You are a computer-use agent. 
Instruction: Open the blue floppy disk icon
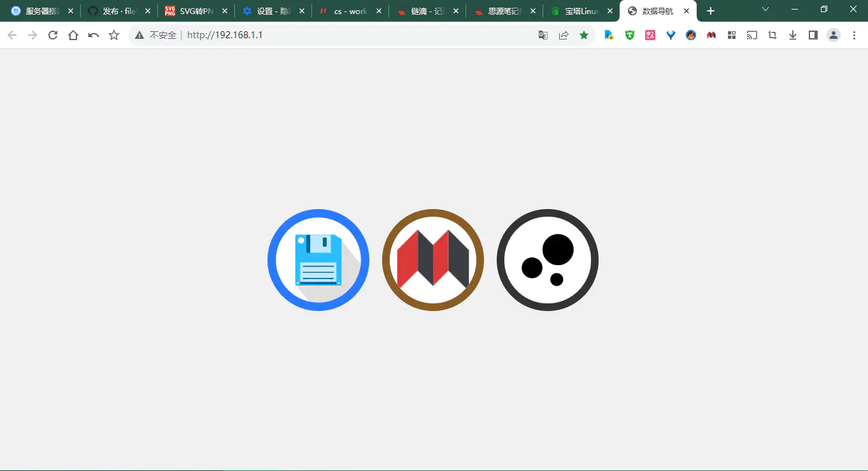click(318, 260)
